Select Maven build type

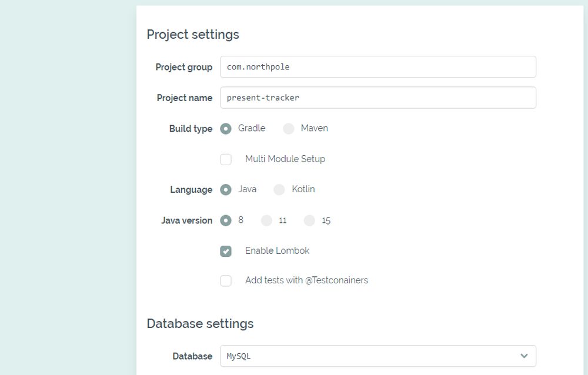pos(288,129)
